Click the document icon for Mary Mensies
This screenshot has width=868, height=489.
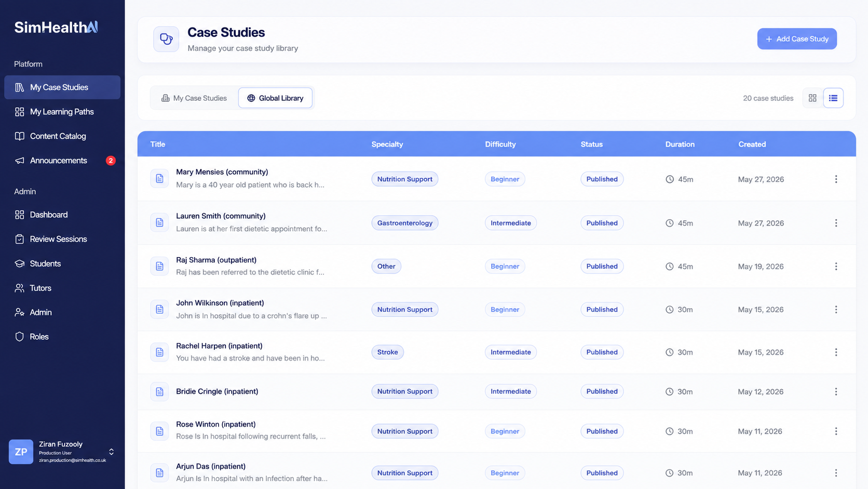click(x=159, y=179)
